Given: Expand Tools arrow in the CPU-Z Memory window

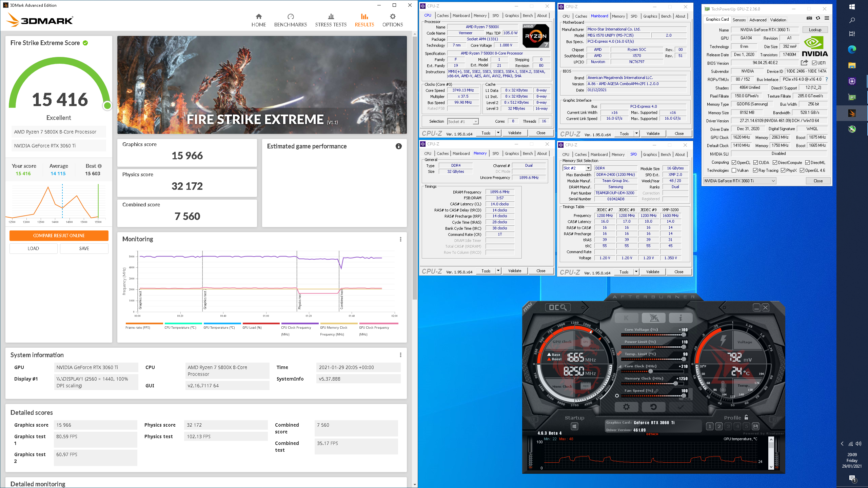Looking at the screenshot, I should pyautogui.click(x=498, y=271).
